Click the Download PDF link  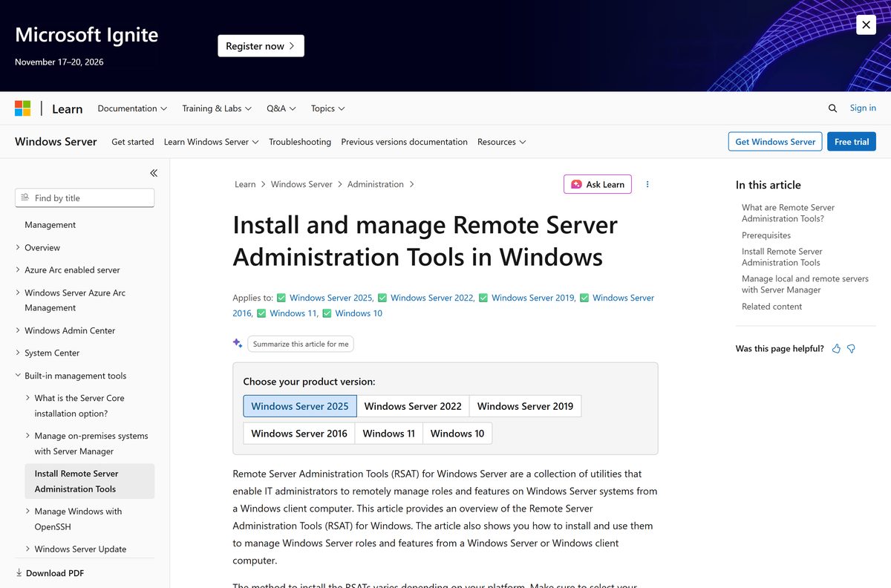click(50, 573)
